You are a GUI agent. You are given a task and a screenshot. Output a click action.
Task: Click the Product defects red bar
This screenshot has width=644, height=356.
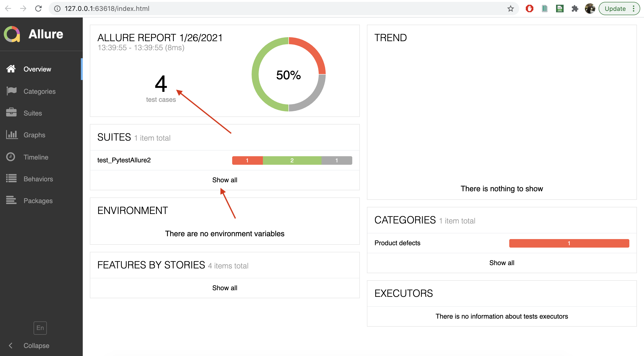569,243
